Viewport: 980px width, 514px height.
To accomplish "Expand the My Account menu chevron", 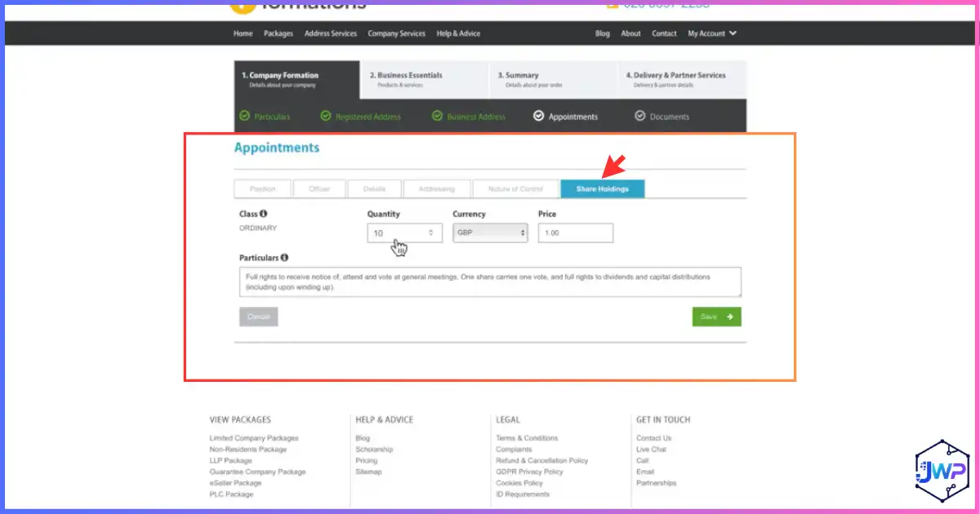I will tap(733, 33).
